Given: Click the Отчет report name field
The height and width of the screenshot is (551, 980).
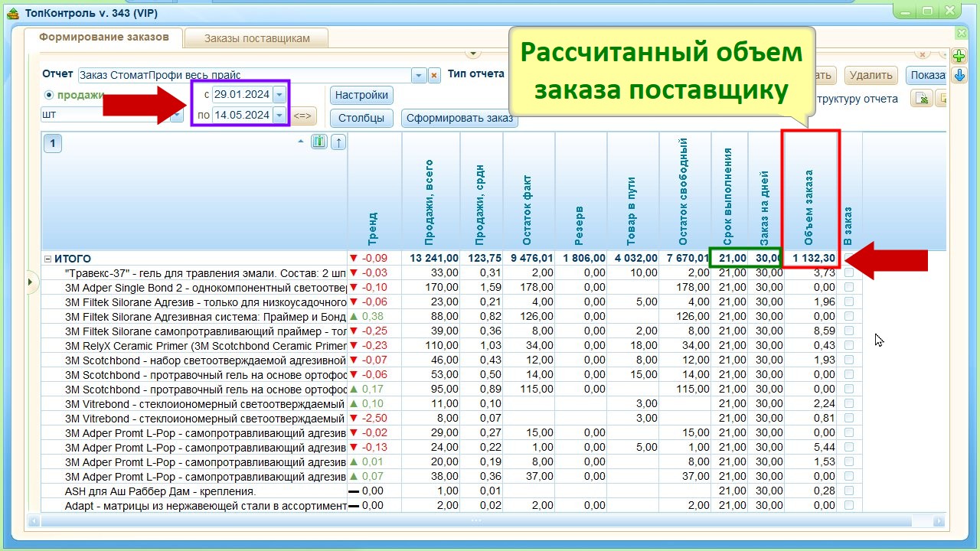Looking at the screenshot, I should pos(245,75).
